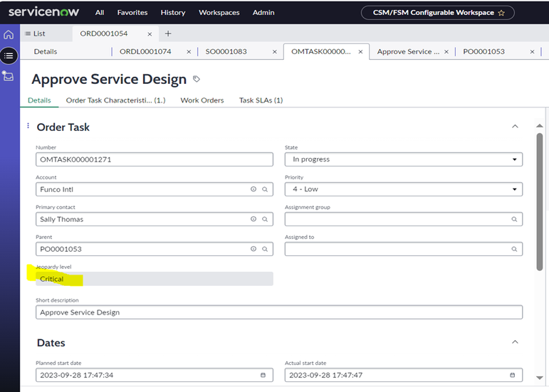549x392 pixels.
Task: Open the Order Task section options menu
Action: pyautogui.click(x=28, y=125)
